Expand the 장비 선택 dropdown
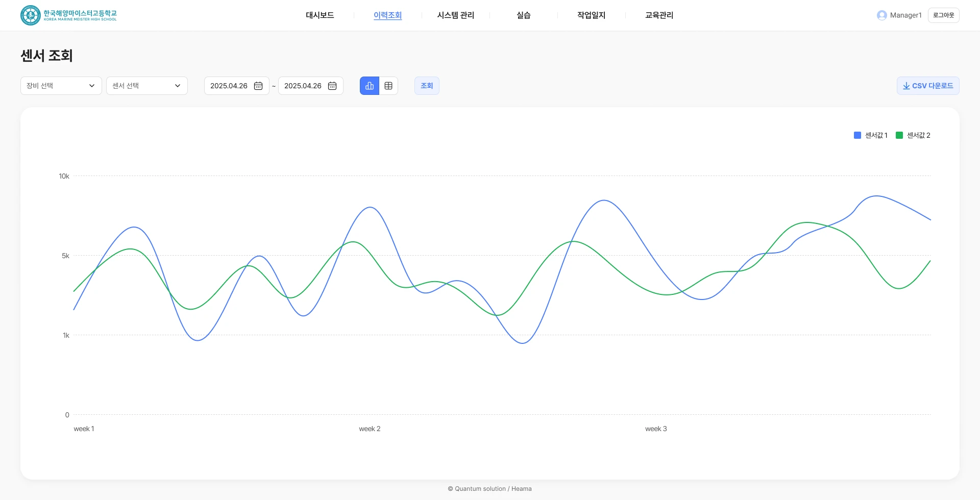The height and width of the screenshot is (500, 980). click(x=61, y=86)
